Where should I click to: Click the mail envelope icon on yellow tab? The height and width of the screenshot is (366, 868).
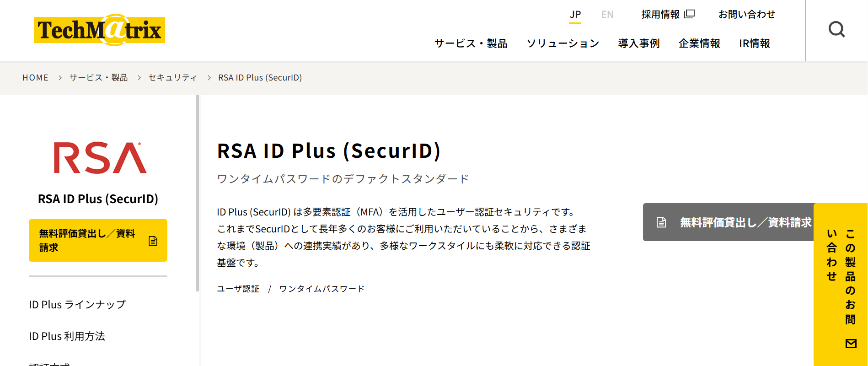(851, 344)
